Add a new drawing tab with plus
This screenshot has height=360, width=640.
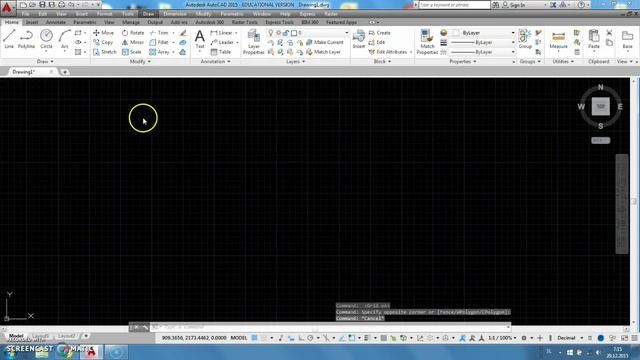[x=64, y=72]
